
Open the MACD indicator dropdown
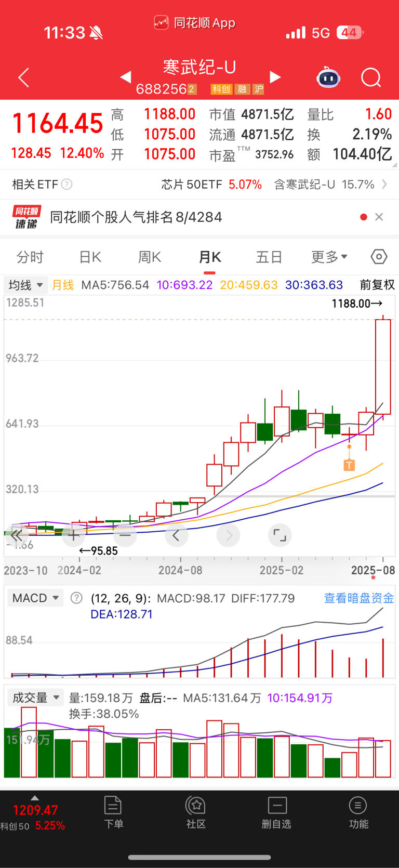35,598
